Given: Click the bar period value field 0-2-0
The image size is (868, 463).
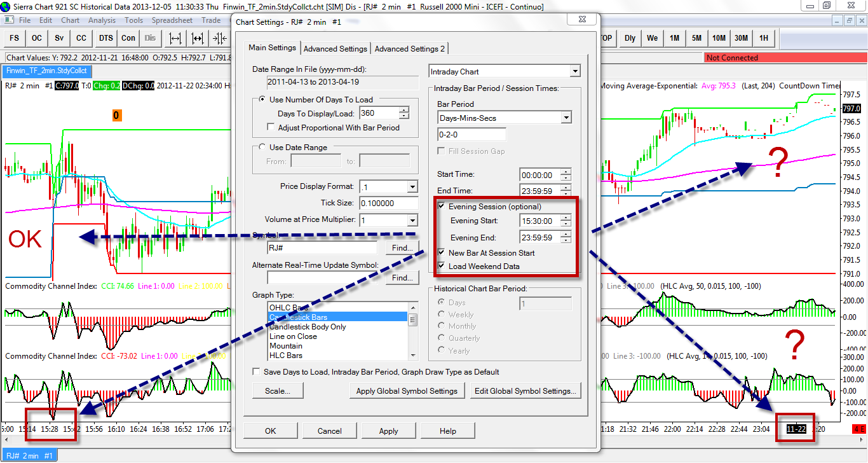Looking at the screenshot, I should coord(472,134).
